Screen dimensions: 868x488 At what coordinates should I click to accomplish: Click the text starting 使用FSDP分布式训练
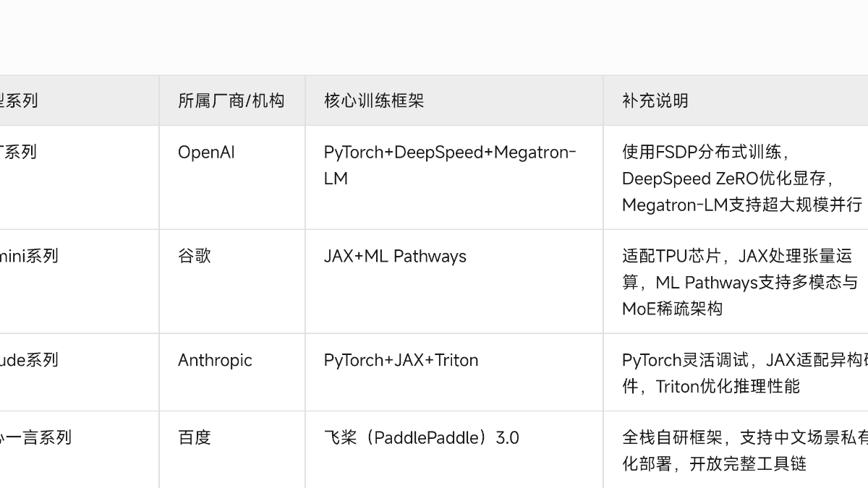coord(741,179)
